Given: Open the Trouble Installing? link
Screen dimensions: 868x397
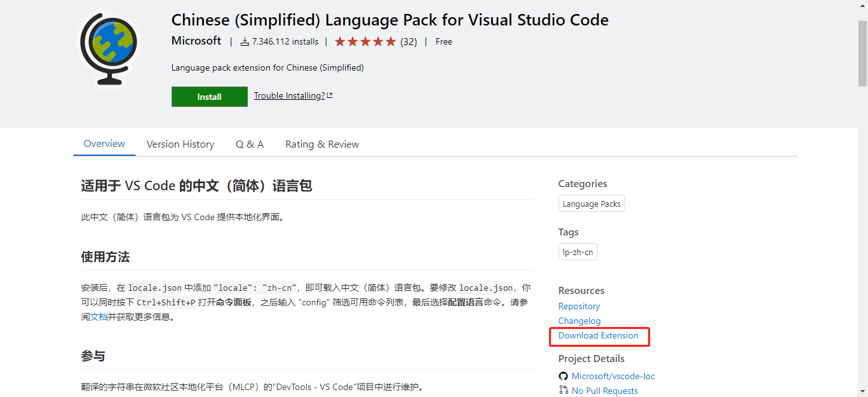Looking at the screenshot, I should pyautogui.click(x=289, y=95).
